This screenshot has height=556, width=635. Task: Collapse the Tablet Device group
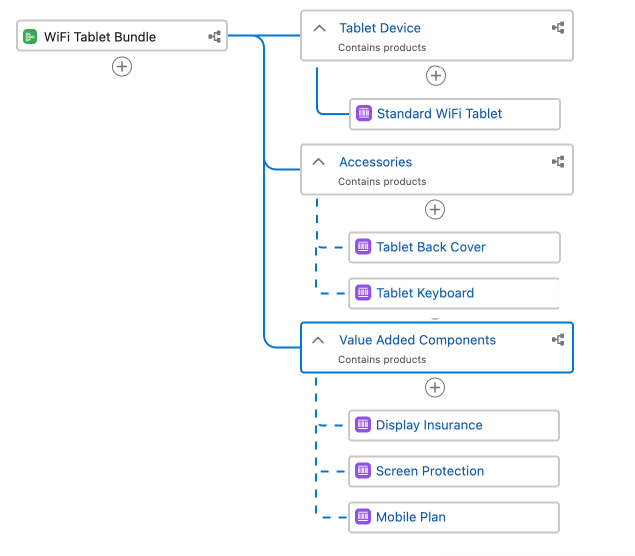[319, 28]
